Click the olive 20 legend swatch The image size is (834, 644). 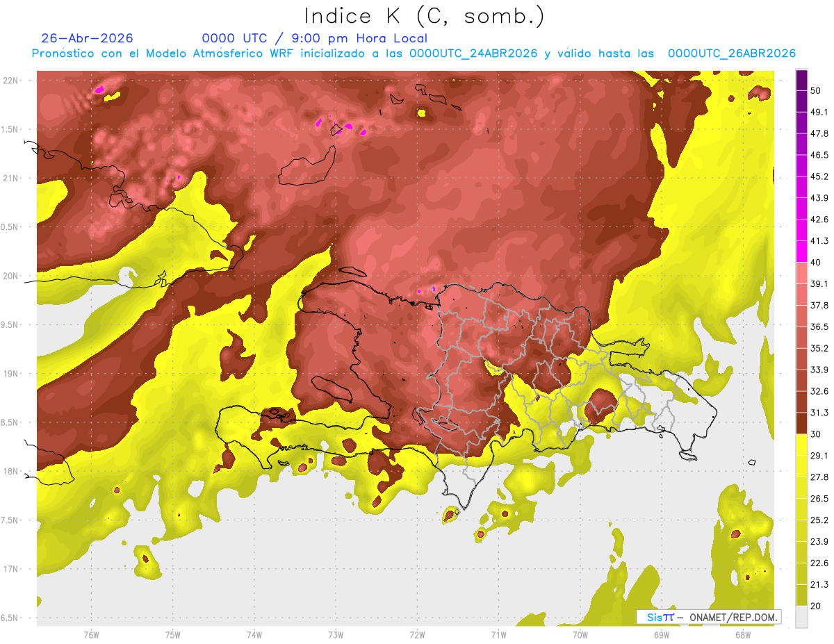(x=801, y=595)
